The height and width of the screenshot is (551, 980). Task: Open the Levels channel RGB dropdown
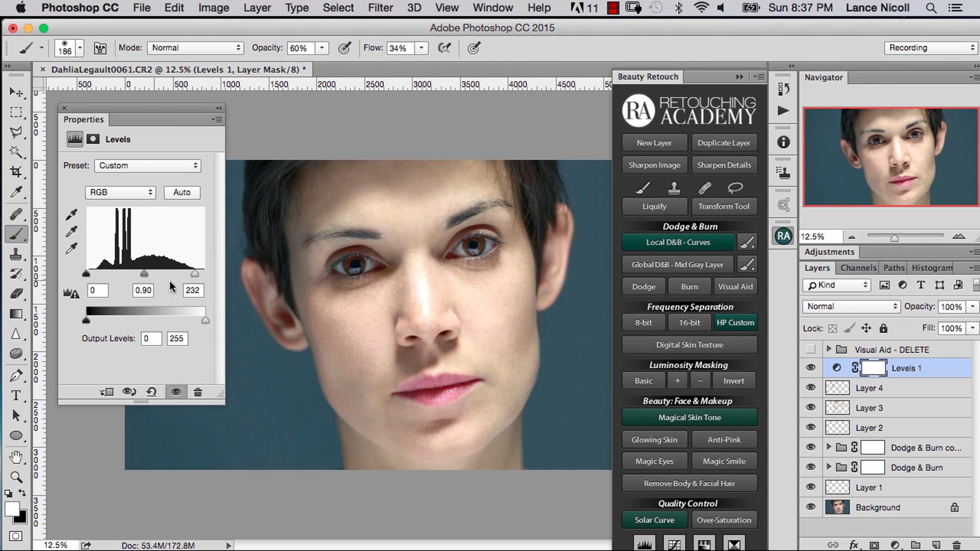click(x=120, y=192)
